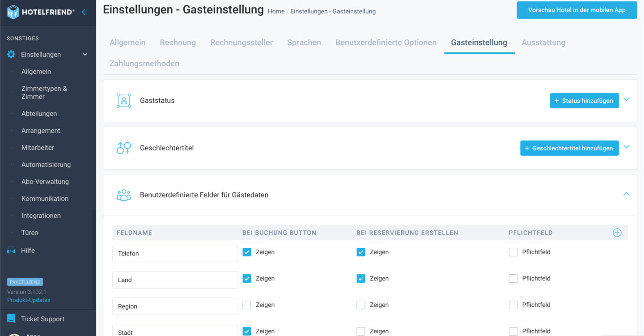Image resolution: width=644 pixels, height=336 pixels.
Task: Click Geschlechtertitel hinzufügen button
Action: [x=569, y=148]
